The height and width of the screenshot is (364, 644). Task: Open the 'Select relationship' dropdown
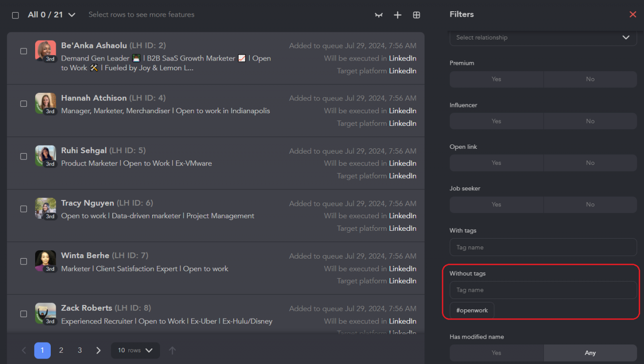(x=543, y=38)
